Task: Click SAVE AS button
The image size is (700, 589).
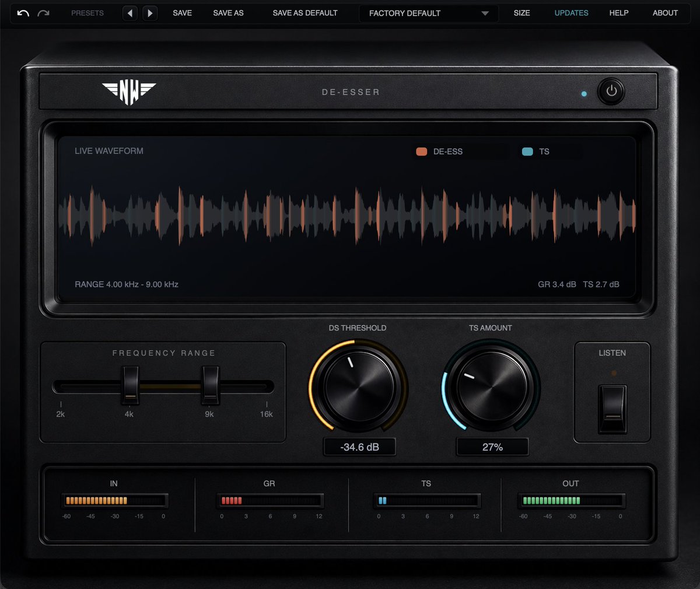Action: 228,13
